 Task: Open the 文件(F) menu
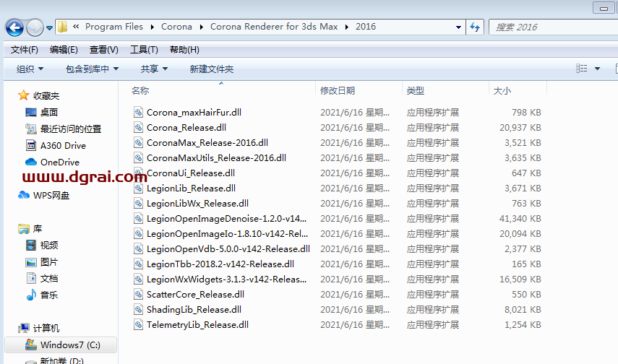pos(25,50)
